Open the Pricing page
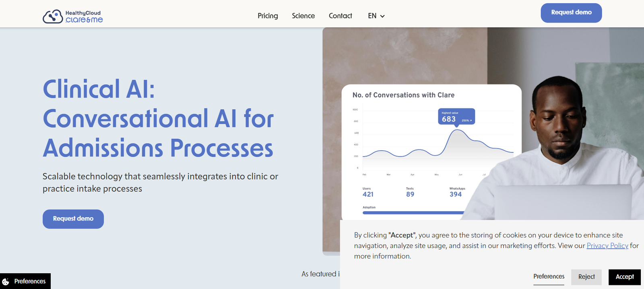This screenshot has width=644, height=289. (x=268, y=16)
